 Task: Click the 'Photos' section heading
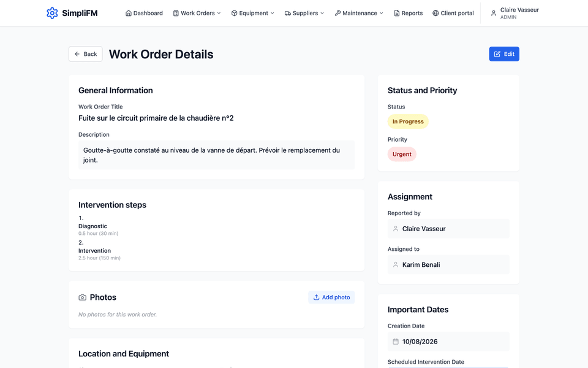[x=103, y=297]
